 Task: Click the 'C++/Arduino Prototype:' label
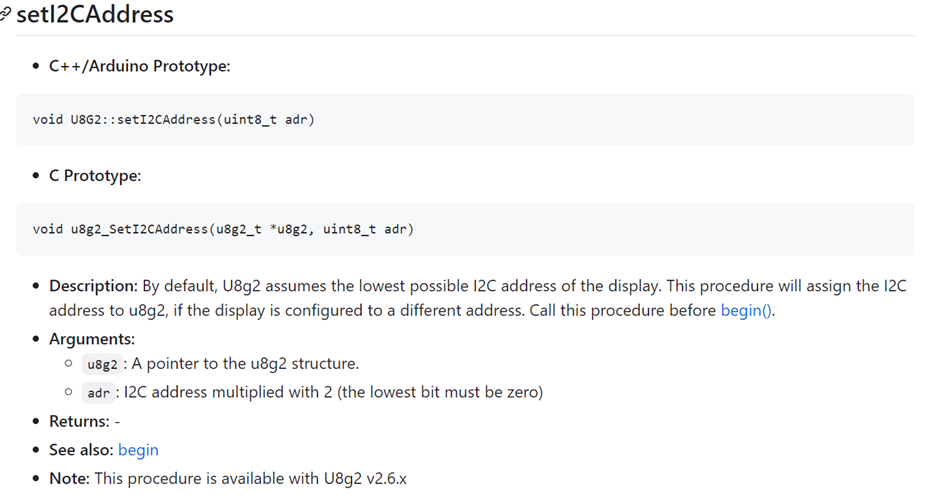[x=140, y=66]
